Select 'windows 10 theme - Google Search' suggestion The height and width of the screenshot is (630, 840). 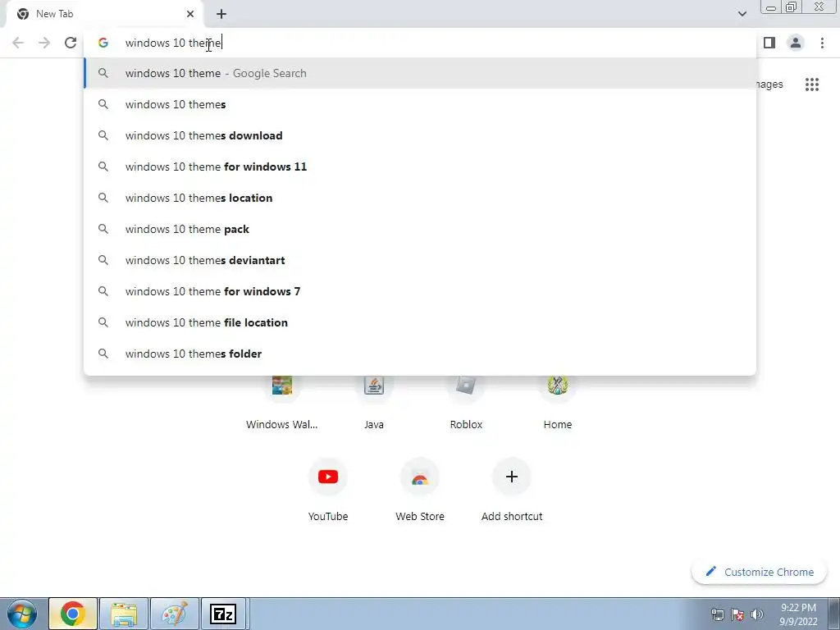[420, 73]
